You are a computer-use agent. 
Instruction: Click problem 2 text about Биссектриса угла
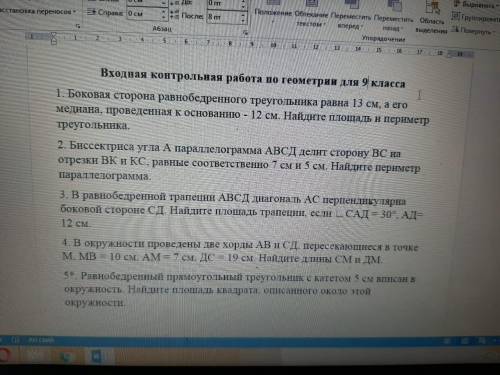[x=239, y=161]
